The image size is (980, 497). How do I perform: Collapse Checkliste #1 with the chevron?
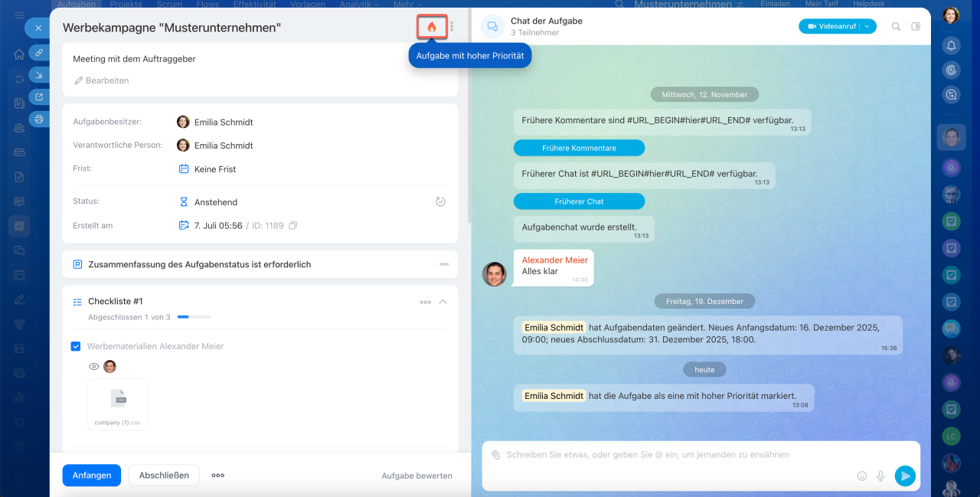click(x=443, y=302)
